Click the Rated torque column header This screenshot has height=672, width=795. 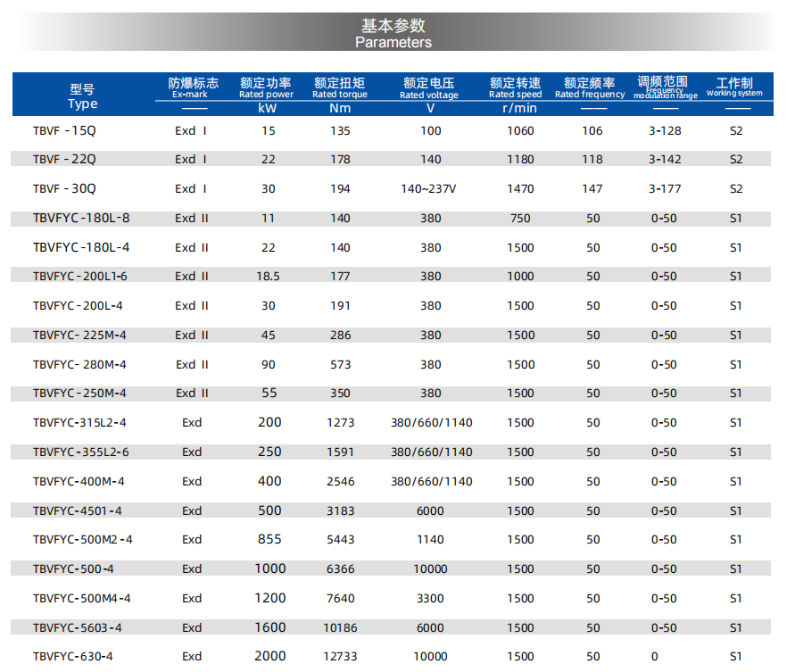[339, 87]
